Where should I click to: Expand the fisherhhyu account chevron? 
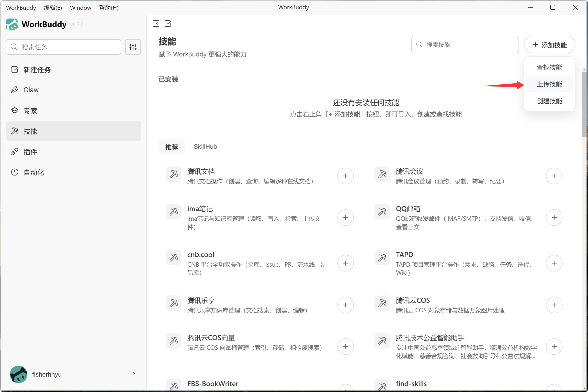pos(134,374)
